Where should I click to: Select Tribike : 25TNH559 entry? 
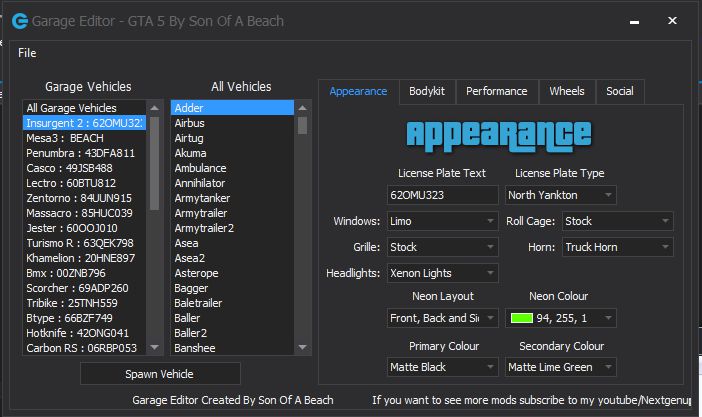[84, 303]
